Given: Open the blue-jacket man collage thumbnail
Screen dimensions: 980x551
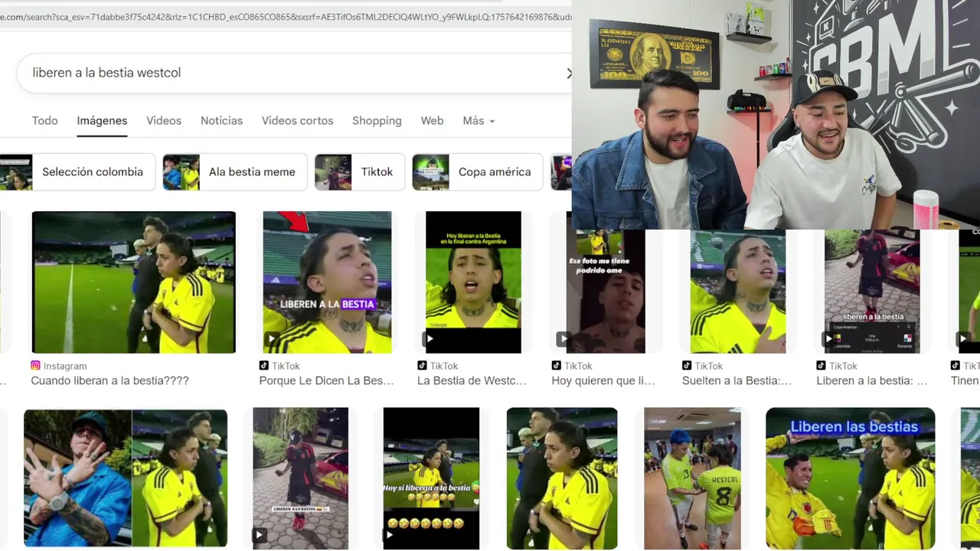Looking at the screenshot, I should 126,478.
